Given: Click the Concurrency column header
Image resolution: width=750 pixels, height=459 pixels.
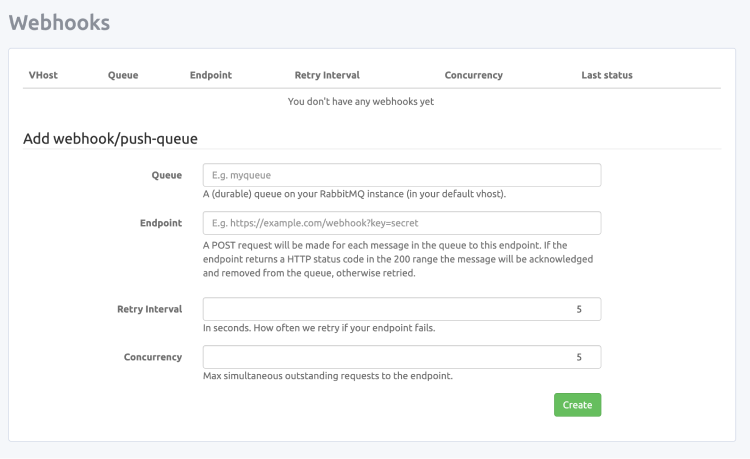Looking at the screenshot, I should tap(473, 75).
